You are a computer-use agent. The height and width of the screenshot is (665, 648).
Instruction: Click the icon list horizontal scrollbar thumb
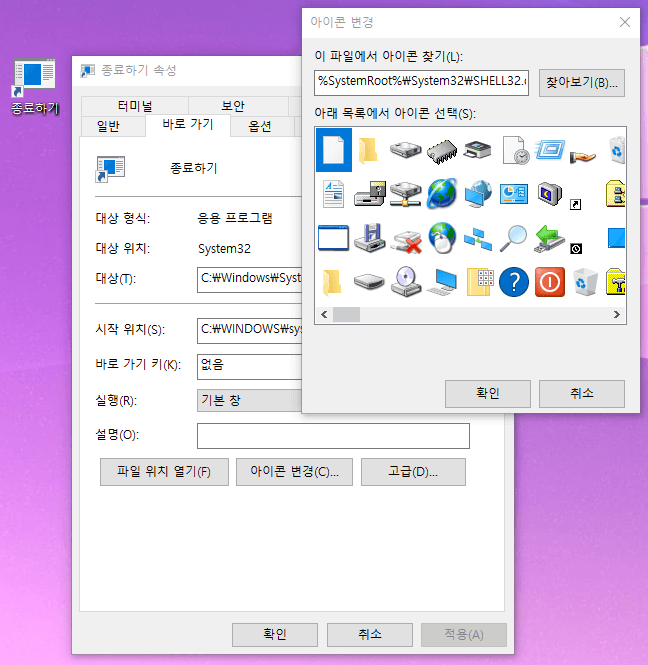346,315
